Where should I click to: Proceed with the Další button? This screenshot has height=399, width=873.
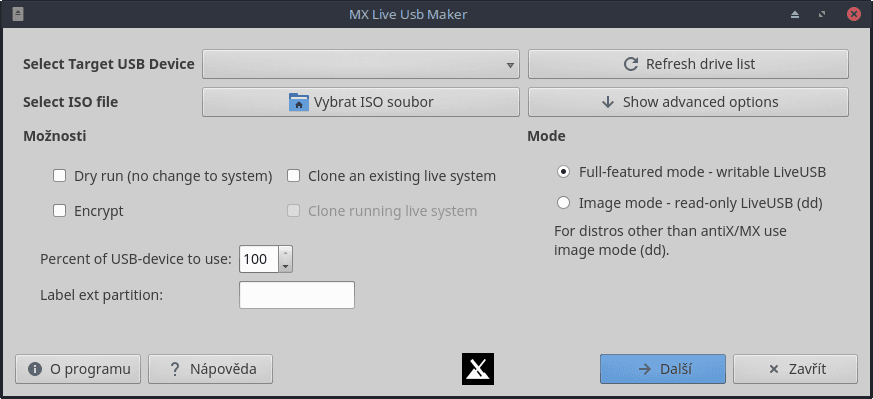[x=663, y=369]
